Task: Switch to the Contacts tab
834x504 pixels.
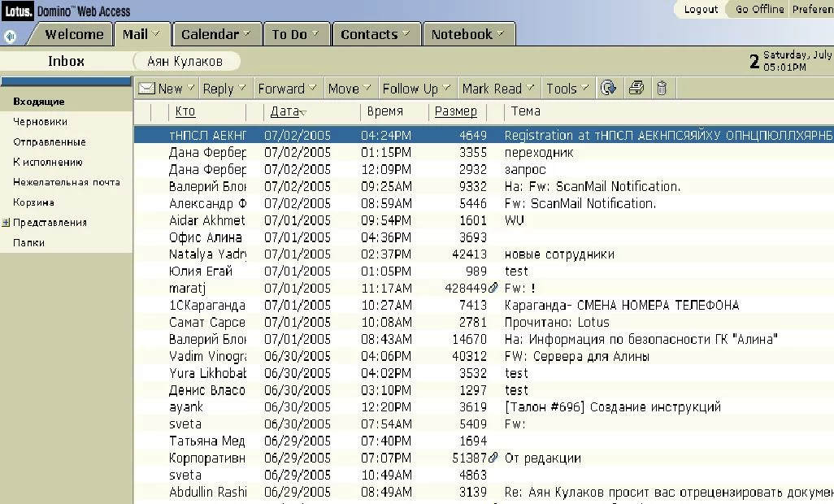Action: click(375, 34)
